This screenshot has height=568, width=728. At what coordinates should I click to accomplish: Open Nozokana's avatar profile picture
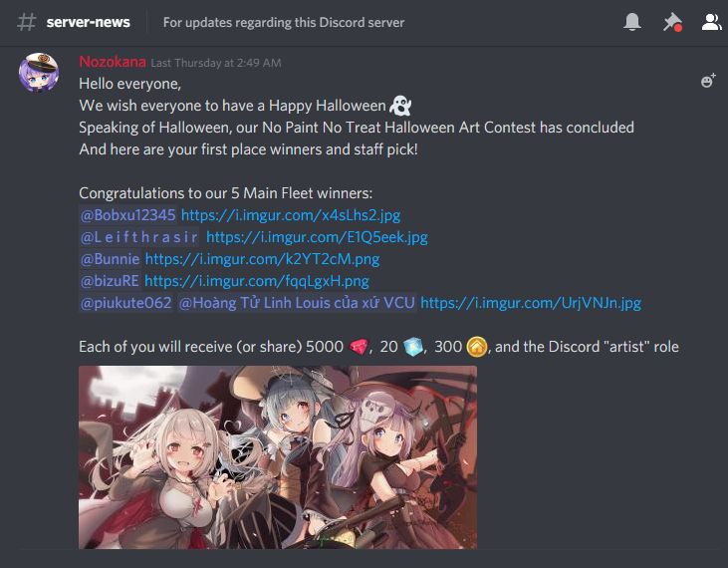tap(39, 73)
